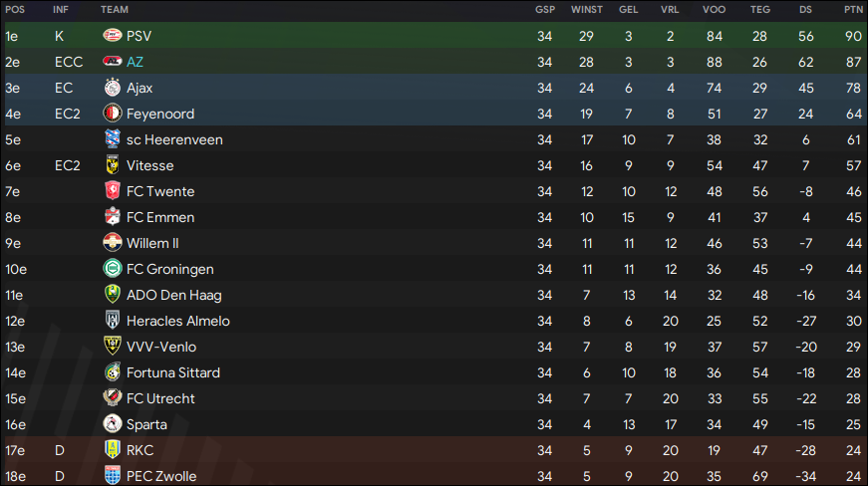Open the Fortuna Sittard team page
Screen dimensions: 868x486
click(172, 372)
